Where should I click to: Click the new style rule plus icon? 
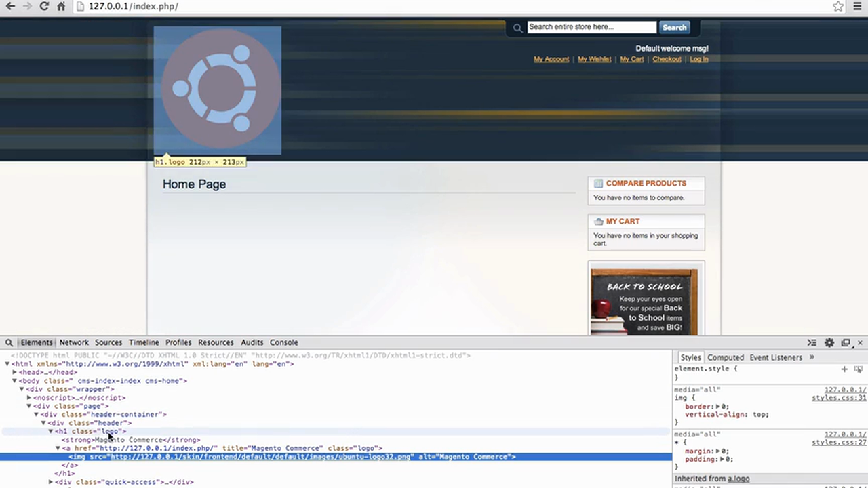pos(844,369)
